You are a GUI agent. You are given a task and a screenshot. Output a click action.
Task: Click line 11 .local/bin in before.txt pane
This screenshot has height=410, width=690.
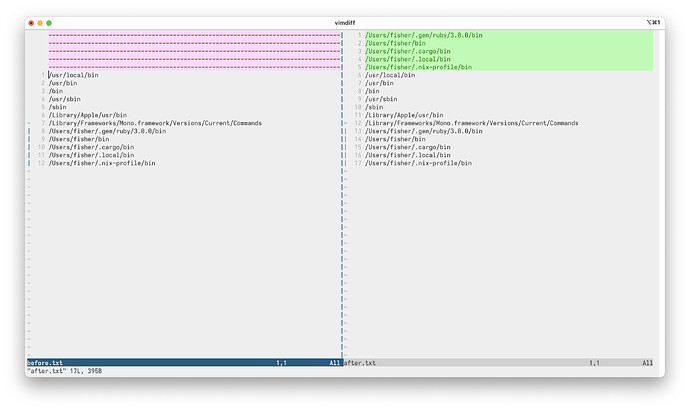(92, 155)
